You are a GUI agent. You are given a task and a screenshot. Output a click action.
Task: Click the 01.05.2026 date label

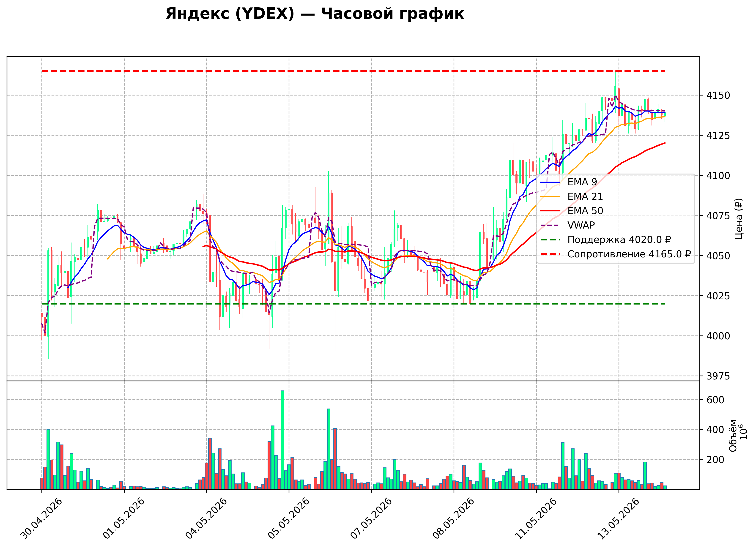tap(124, 519)
